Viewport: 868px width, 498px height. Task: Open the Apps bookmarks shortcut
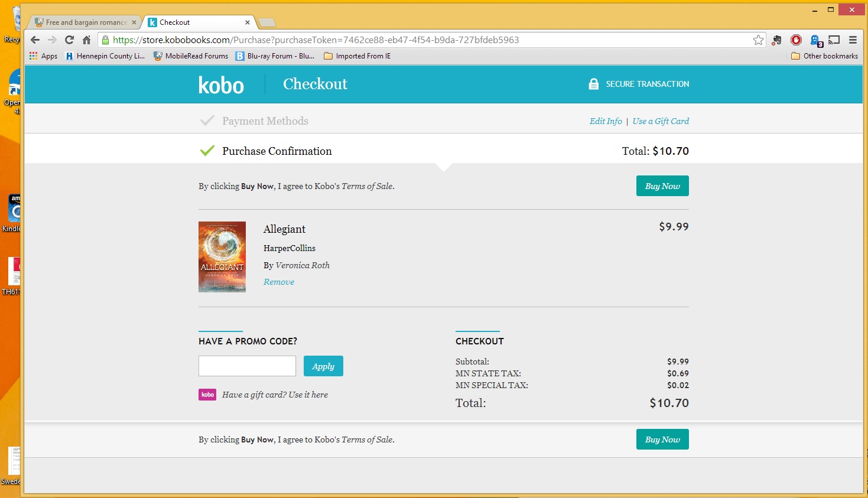pyautogui.click(x=43, y=56)
